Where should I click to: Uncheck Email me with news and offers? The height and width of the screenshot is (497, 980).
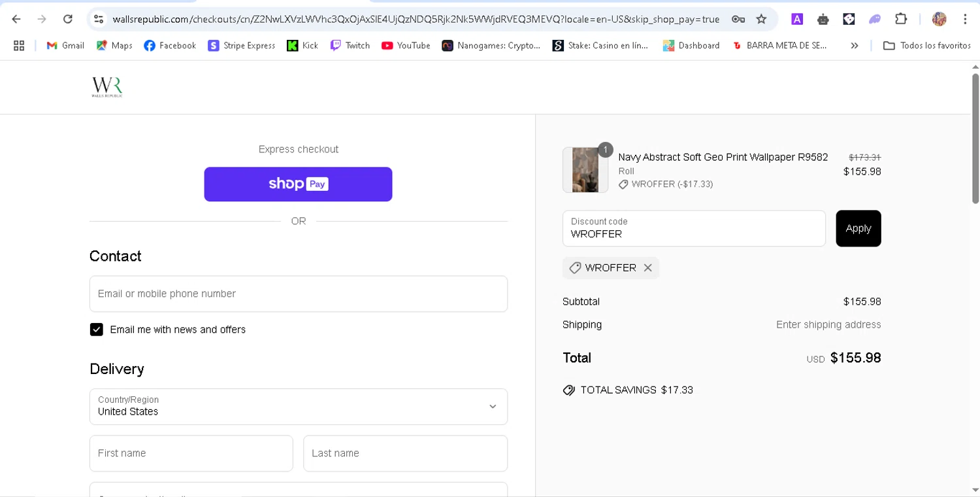point(97,330)
